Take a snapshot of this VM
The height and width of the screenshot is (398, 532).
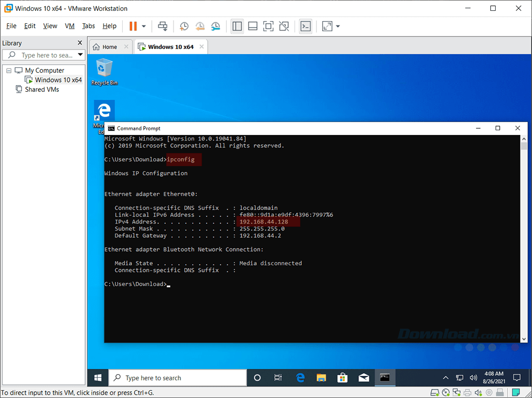pos(184,26)
